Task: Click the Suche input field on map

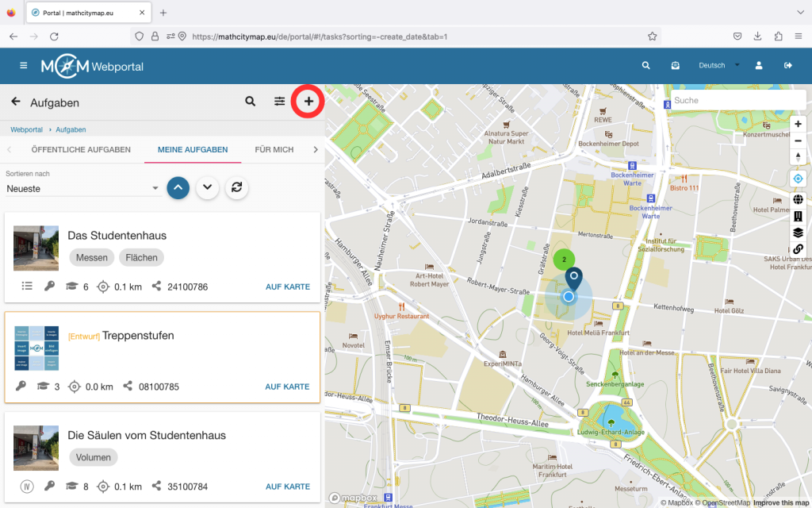Action: (737, 101)
